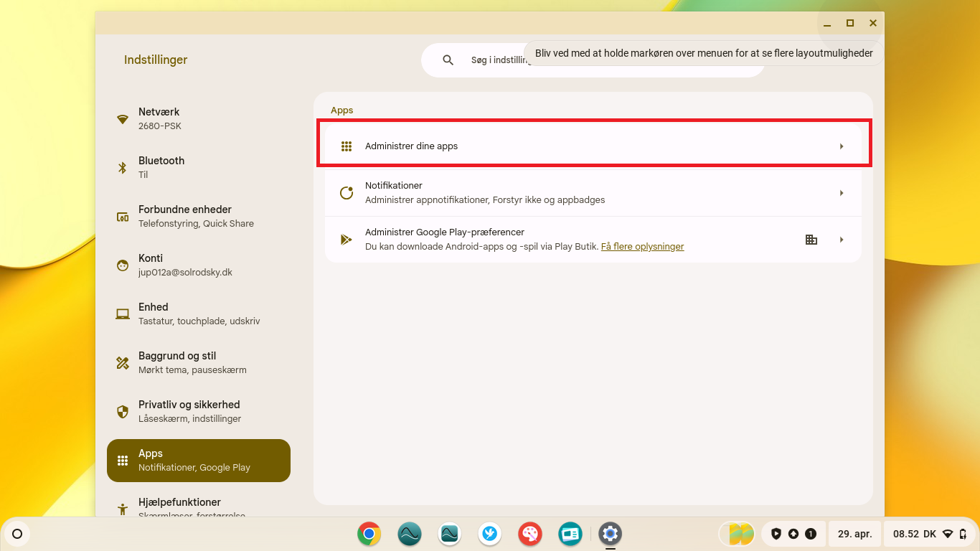
Task: Click the managed-by-organization building icon
Action: point(811,240)
